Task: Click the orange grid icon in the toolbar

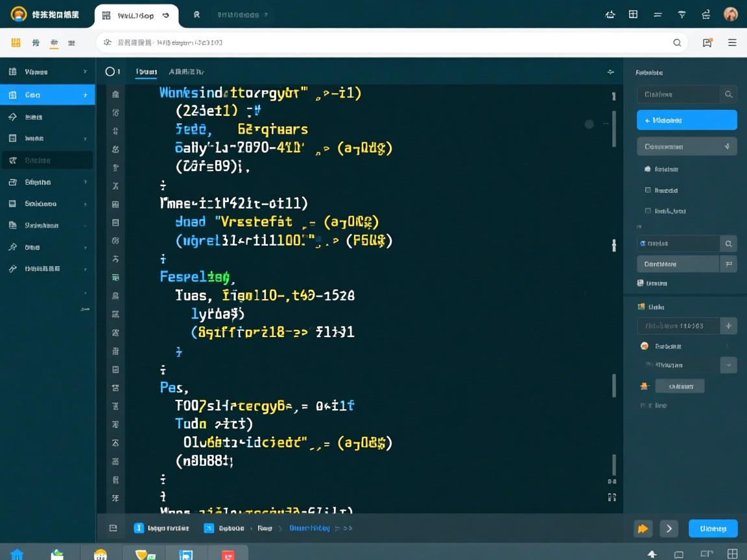Action: pos(16,43)
